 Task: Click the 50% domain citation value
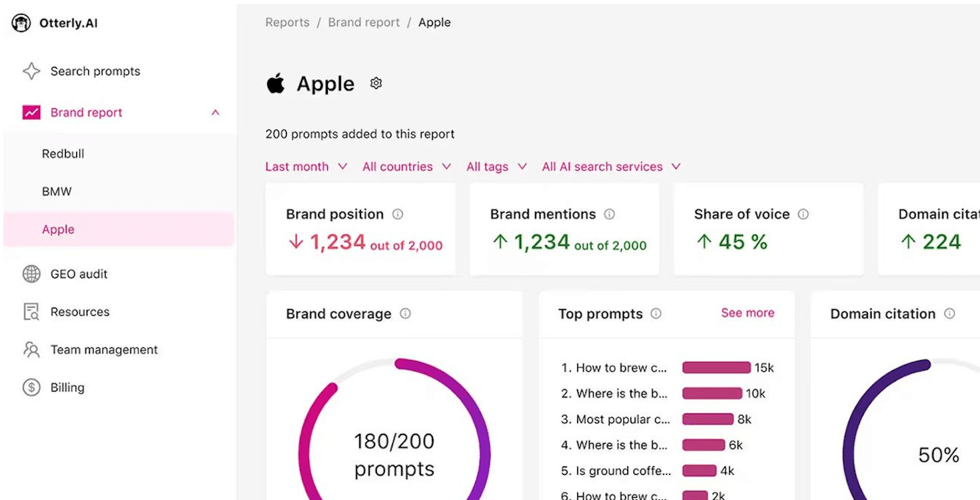click(939, 455)
